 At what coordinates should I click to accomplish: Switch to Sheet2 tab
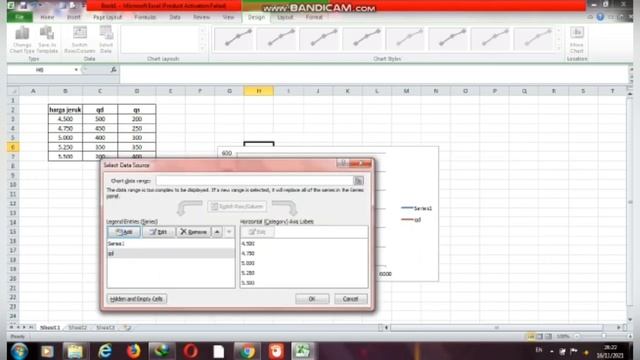pyautogui.click(x=78, y=327)
